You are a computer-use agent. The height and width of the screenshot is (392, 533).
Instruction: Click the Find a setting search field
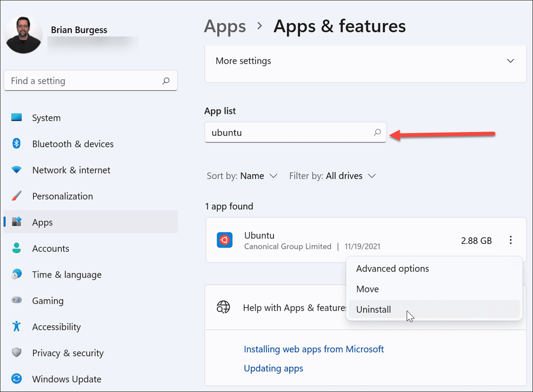90,81
